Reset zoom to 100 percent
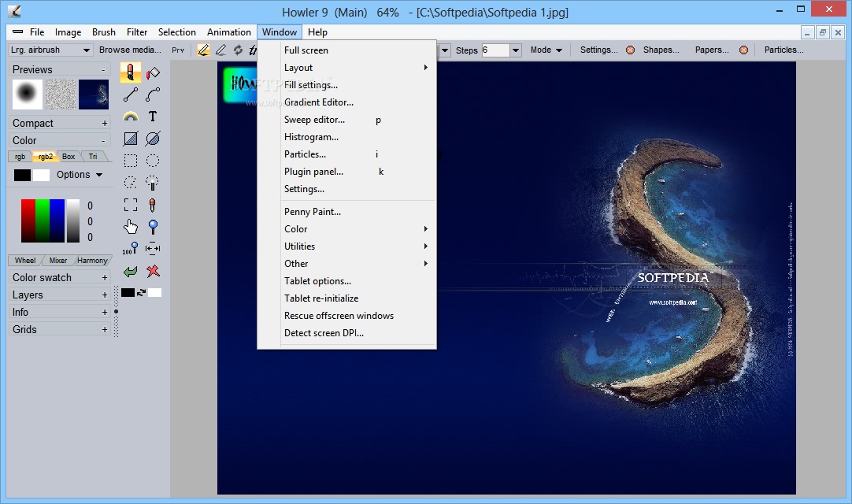This screenshot has height=504, width=852. (131, 249)
